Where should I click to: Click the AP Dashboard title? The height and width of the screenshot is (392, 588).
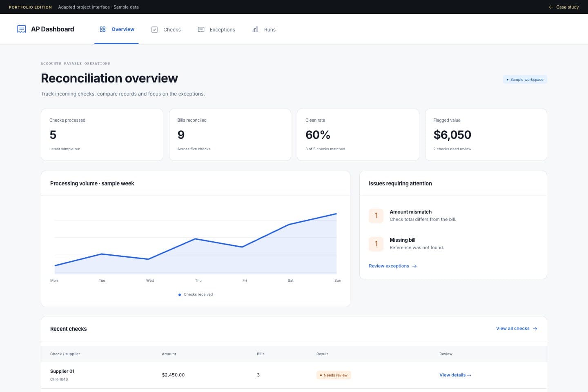(x=53, y=29)
